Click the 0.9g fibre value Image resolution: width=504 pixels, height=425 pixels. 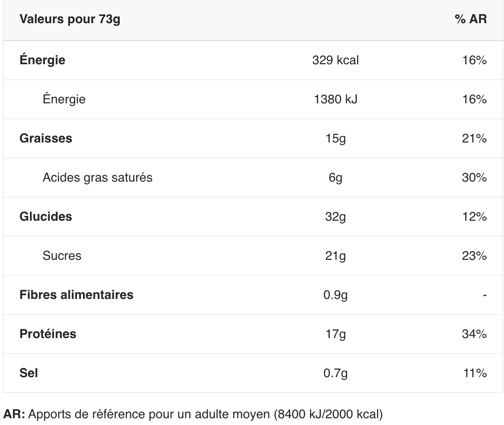335,295
